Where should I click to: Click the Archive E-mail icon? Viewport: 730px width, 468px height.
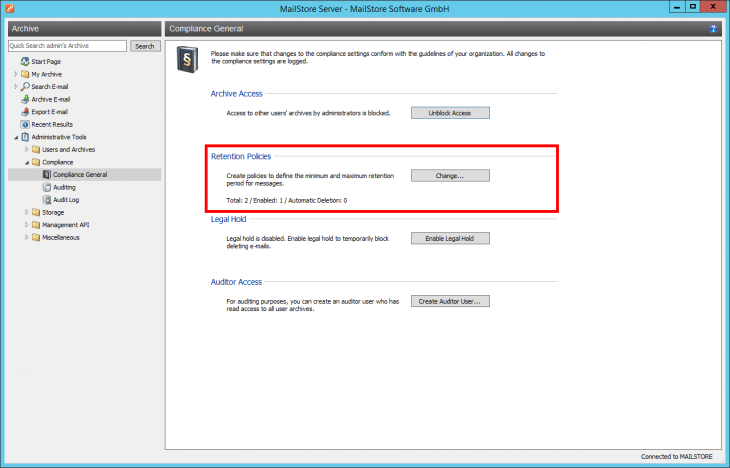(x=25, y=99)
